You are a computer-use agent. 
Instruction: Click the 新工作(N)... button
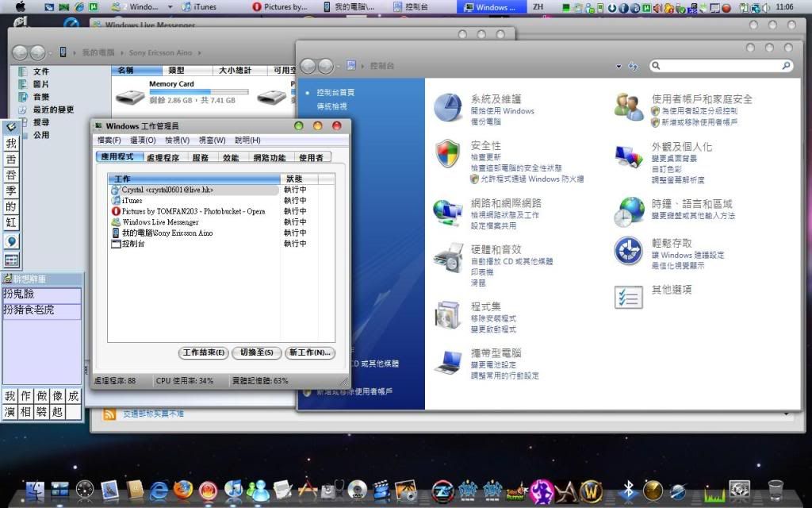[310, 352]
